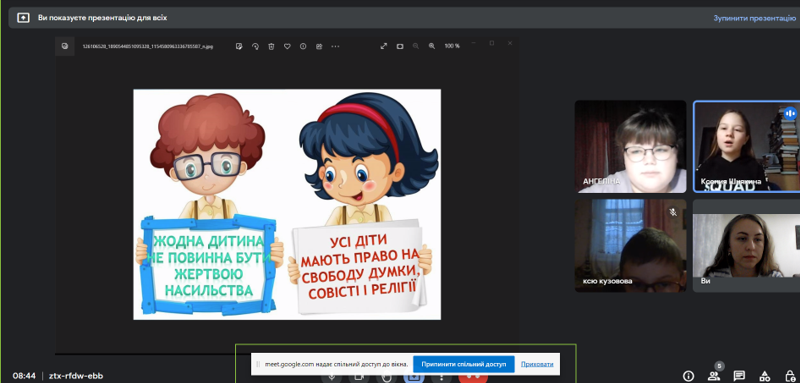Zoom in with the plus magnifier icon
Viewport: 800px width, 383px height.
tap(432, 46)
